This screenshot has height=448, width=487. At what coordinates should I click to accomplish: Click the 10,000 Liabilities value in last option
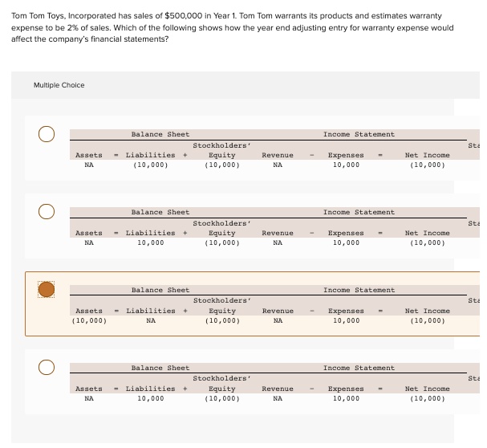pyautogui.click(x=151, y=398)
